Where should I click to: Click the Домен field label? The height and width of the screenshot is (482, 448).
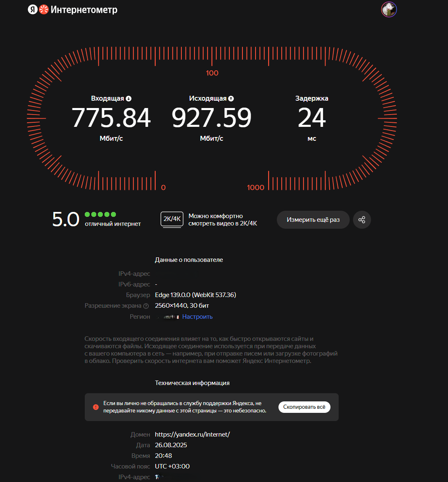[x=140, y=435]
